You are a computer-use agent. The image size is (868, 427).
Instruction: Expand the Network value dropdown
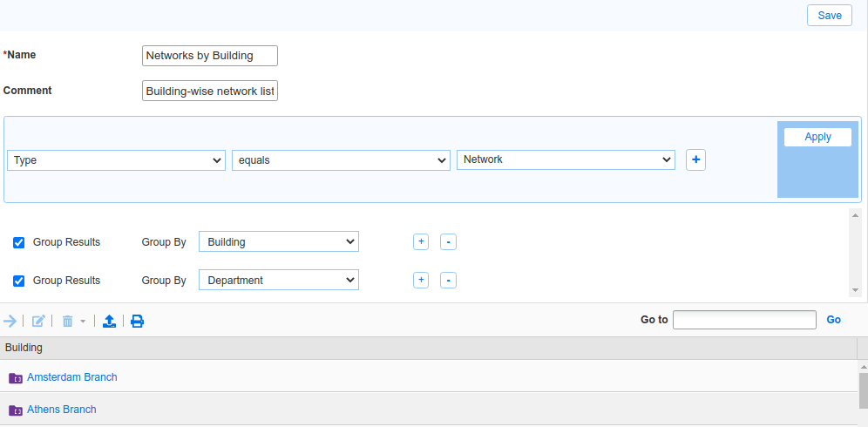[566, 160]
